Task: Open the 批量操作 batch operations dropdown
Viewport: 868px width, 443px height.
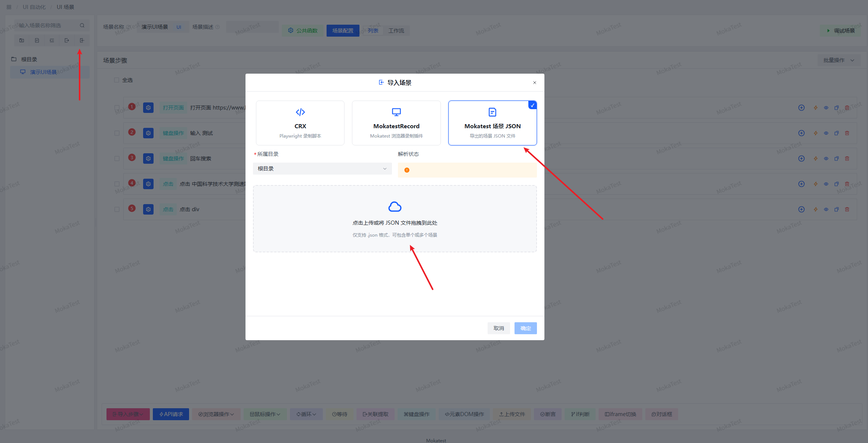Action: 839,60
